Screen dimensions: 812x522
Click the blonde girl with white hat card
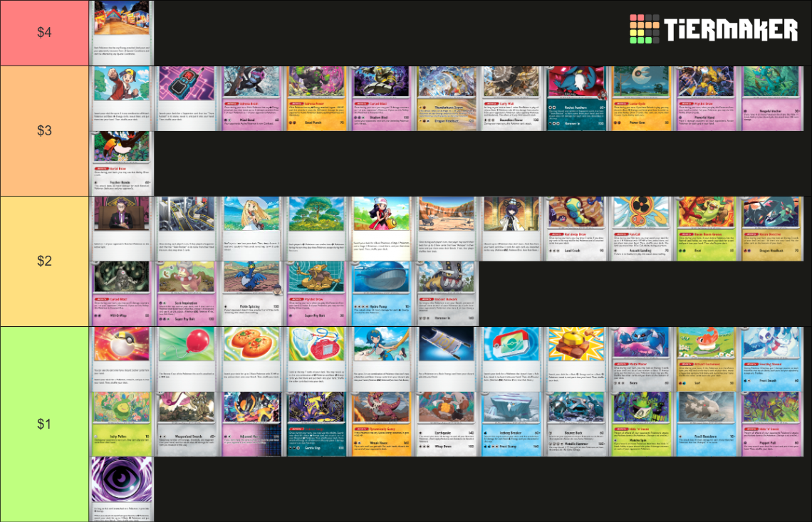point(251,229)
